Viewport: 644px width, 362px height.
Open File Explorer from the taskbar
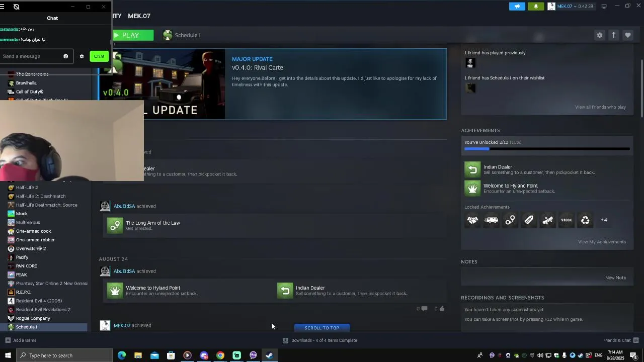(138, 355)
